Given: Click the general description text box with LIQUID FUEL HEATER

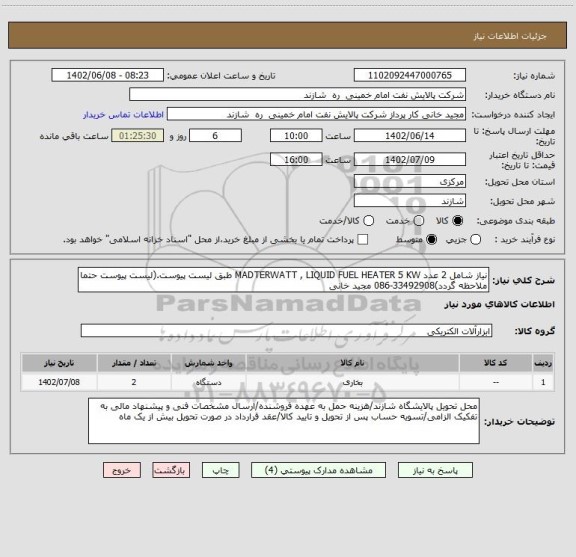Looking at the screenshot, I should click(283, 280).
